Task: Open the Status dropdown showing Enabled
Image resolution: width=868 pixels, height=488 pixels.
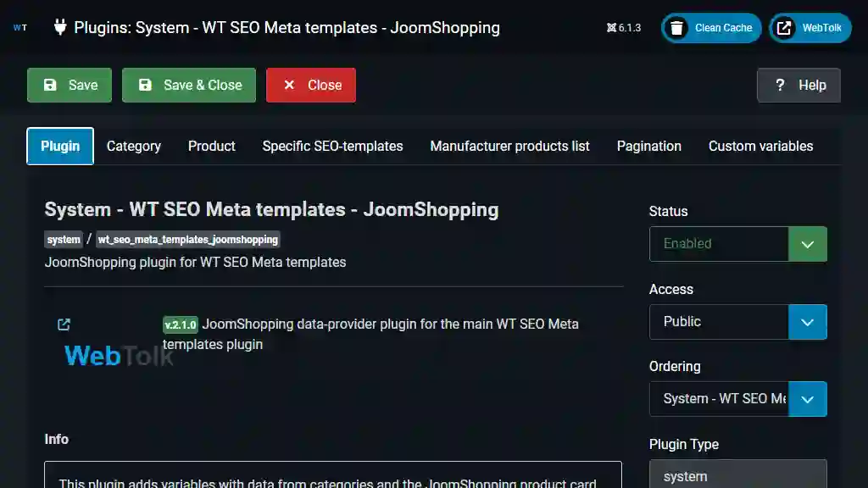Action: coord(738,244)
